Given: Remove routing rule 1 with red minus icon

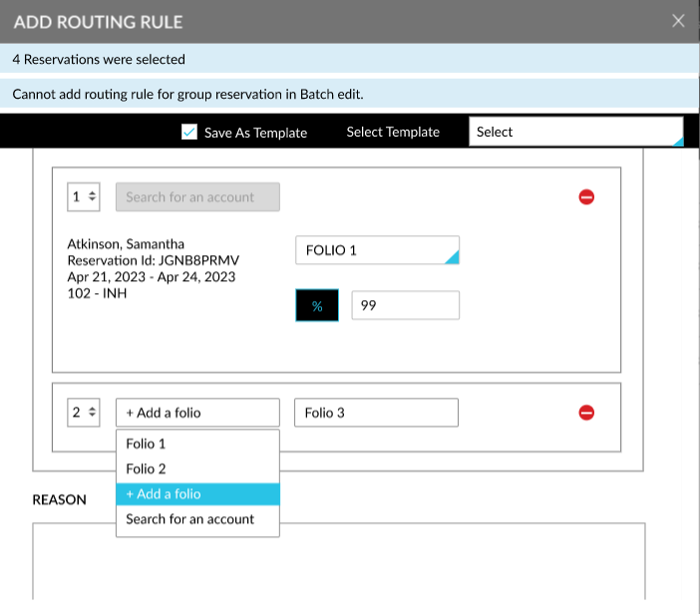Looking at the screenshot, I should pyautogui.click(x=586, y=196).
